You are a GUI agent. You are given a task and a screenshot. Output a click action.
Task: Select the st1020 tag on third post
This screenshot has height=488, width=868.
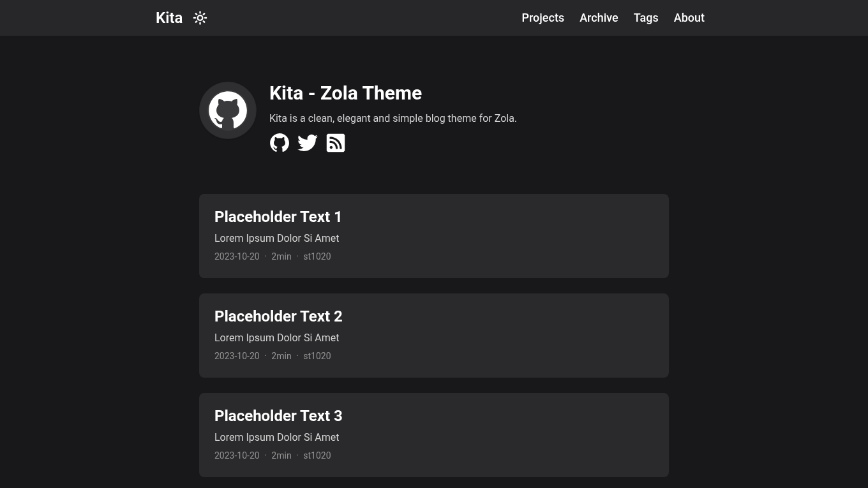[x=317, y=455]
